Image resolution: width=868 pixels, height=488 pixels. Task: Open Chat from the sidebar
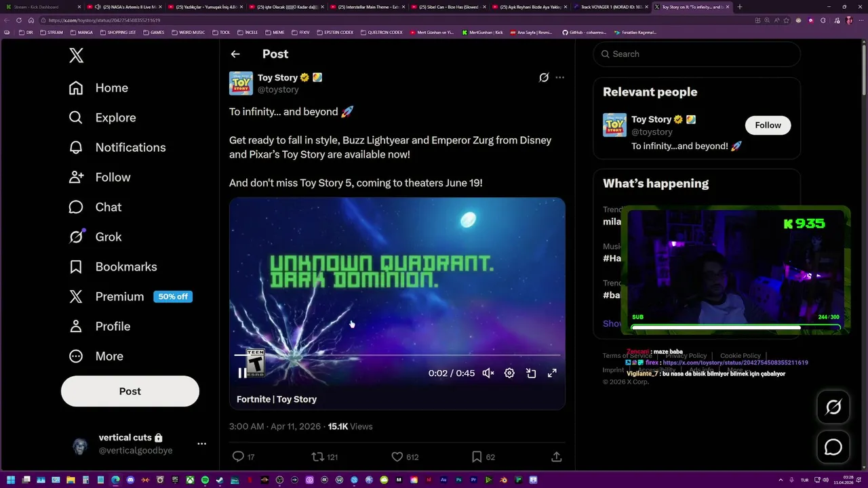tap(96, 207)
